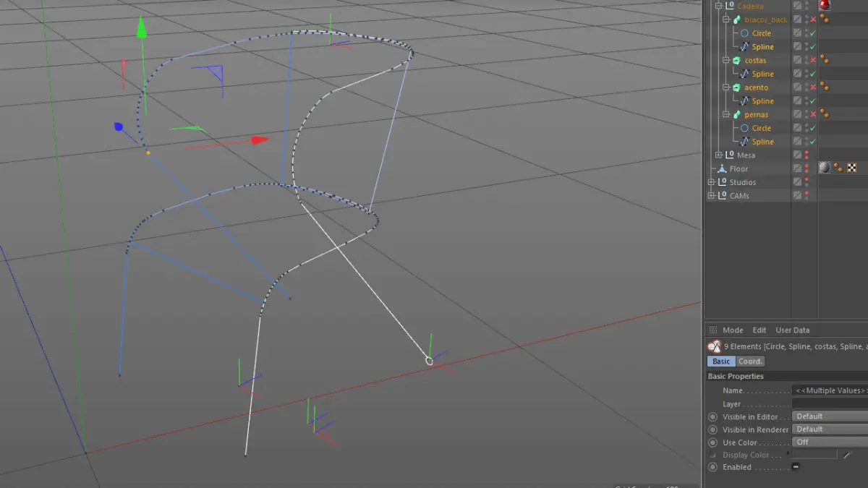The width and height of the screenshot is (868, 488).
Task: Click the Spline icon under acento
Action: pyautogui.click(x=744, y=101)
